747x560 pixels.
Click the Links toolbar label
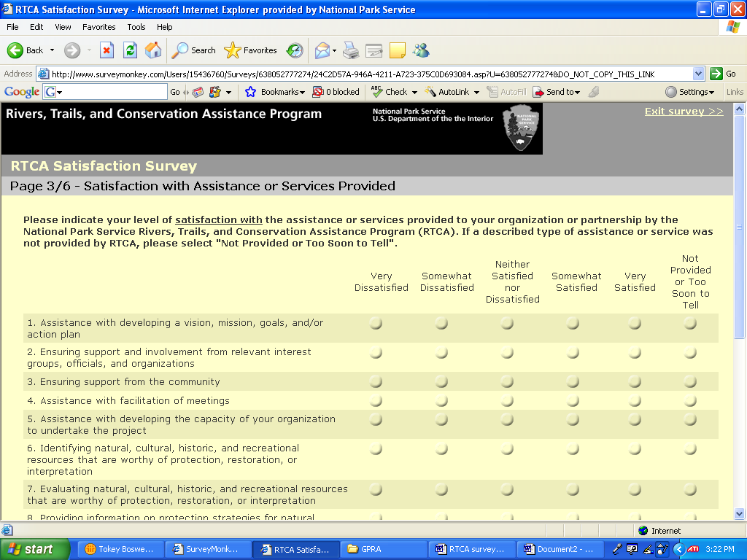(735, 92)
